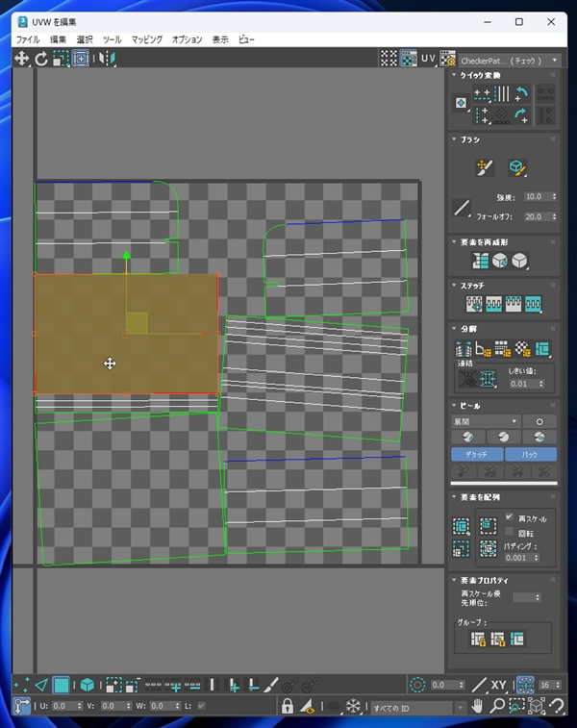Screen dimensions: 577x728
Task: Select Edge sub-object mode
Action: point(41,685)
